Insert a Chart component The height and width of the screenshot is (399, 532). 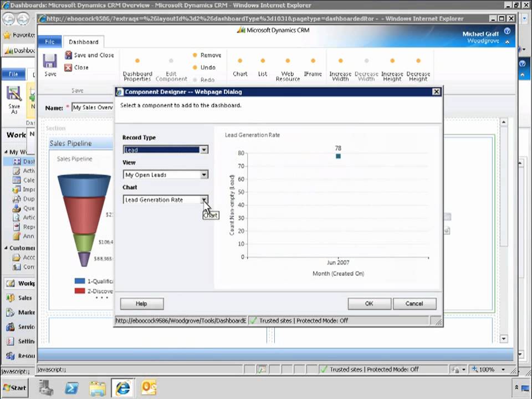coord(240,68)
